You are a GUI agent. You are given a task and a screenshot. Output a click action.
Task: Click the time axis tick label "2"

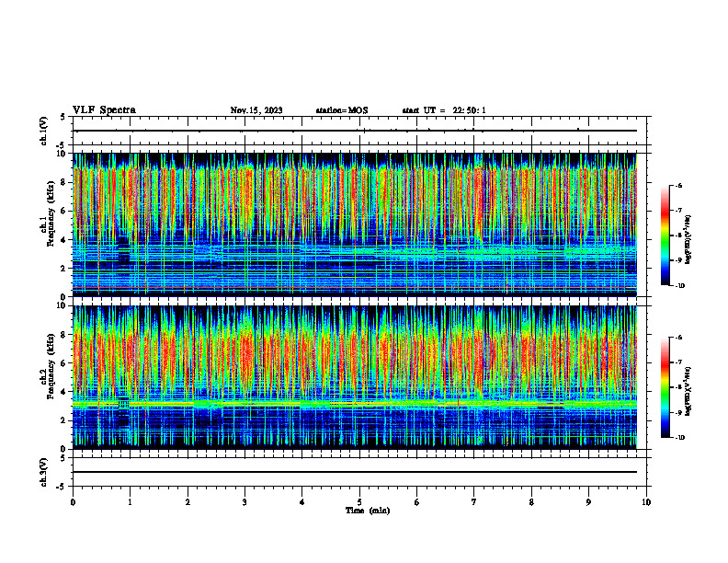[188, 502]
